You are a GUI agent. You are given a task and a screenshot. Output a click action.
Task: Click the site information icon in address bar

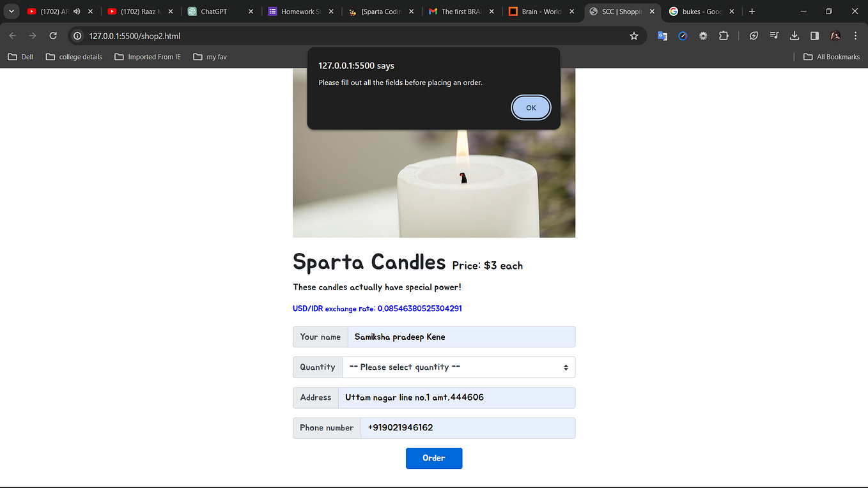[x=77, y=36]
